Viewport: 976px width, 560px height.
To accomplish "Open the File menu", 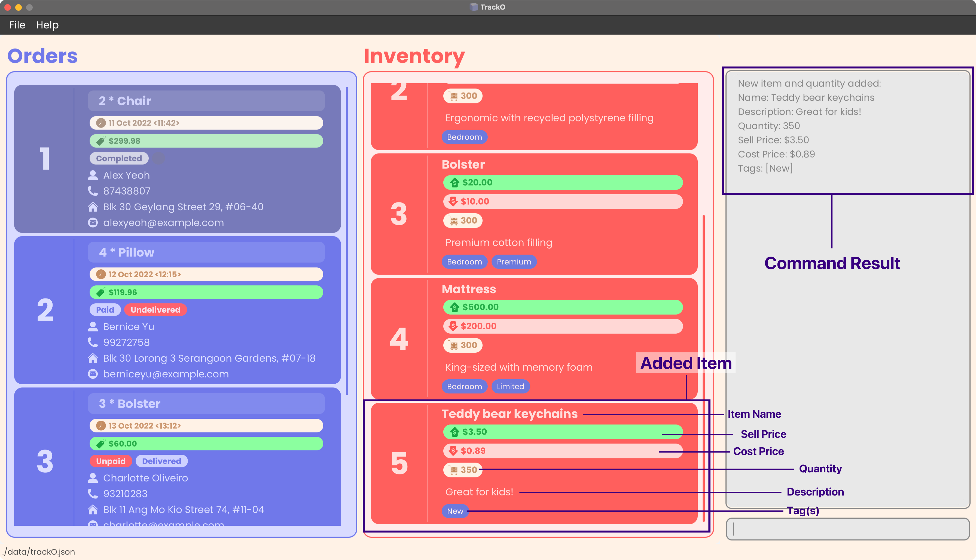I will point(17,25).
